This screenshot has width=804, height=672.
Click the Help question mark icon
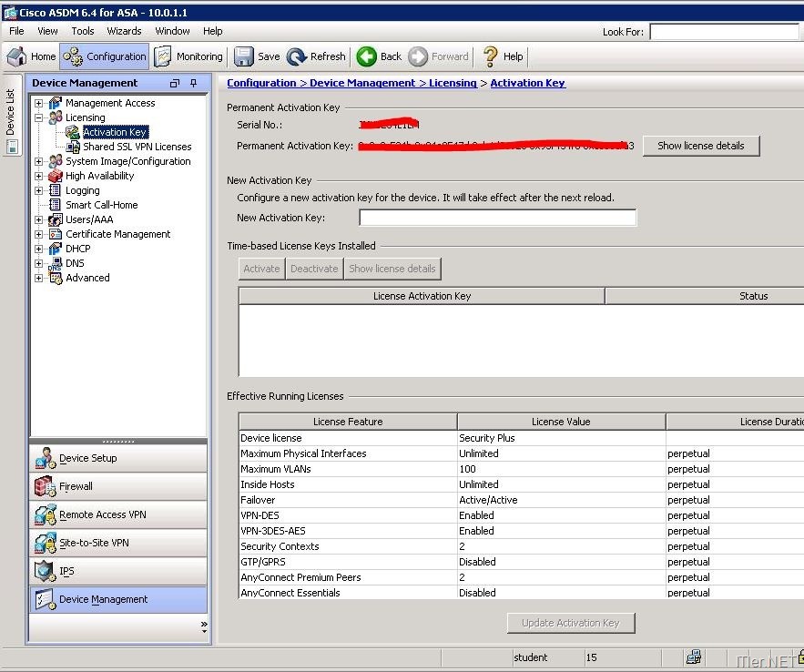[x=490, y=56]
